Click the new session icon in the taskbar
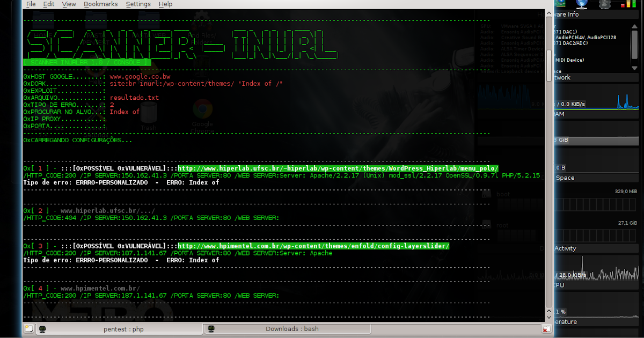The image size is (644, 338). (x=28, y=328)
